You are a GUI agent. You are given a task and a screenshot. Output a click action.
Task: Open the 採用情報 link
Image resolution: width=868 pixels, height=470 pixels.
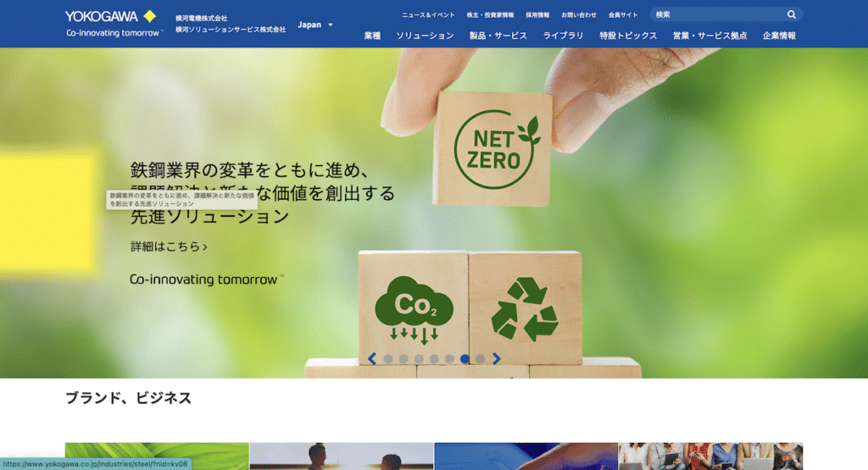[537, 15]
